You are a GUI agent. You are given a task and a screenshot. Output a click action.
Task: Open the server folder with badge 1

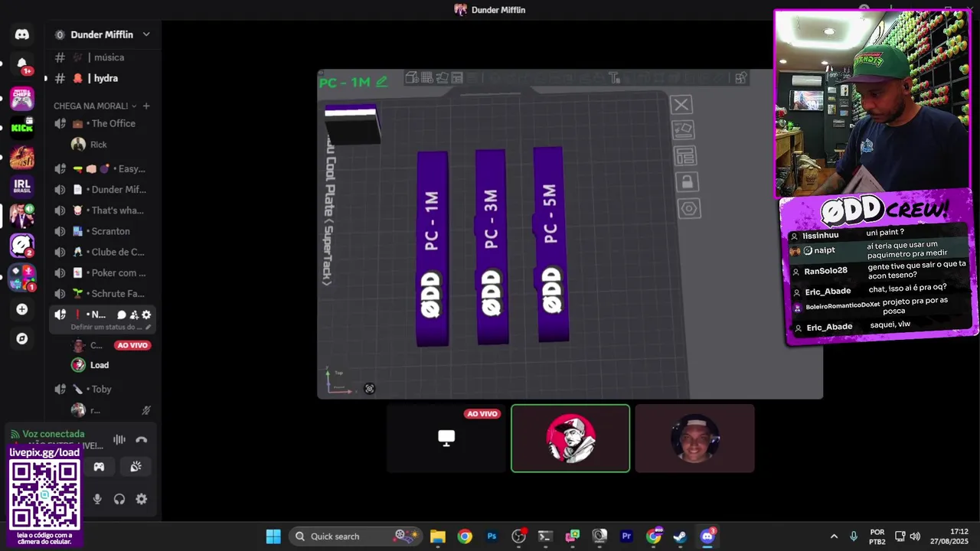point(22,277)
